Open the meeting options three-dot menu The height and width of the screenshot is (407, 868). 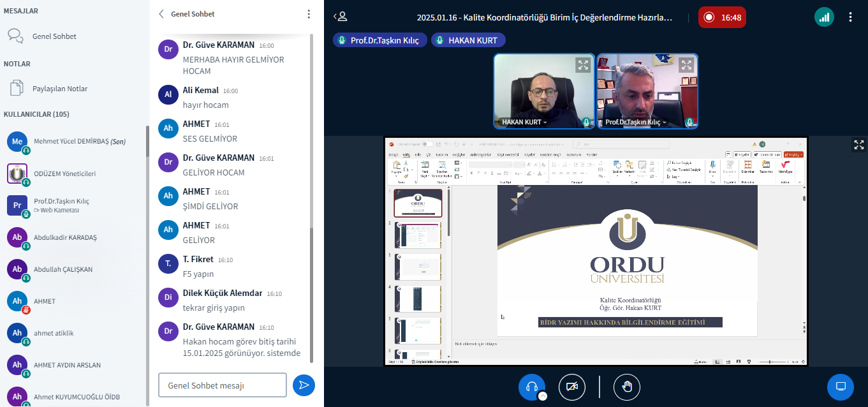point(850,17)
